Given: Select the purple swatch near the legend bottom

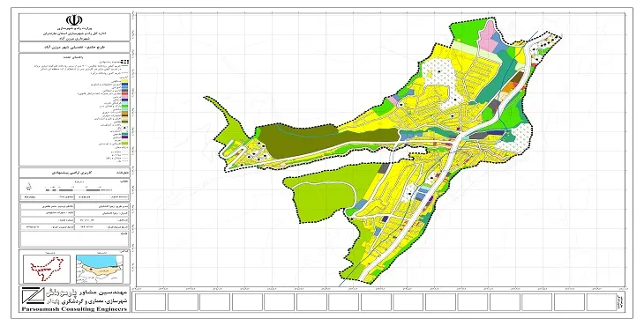Looking at the screenshot, I should (x=124, y=137).
